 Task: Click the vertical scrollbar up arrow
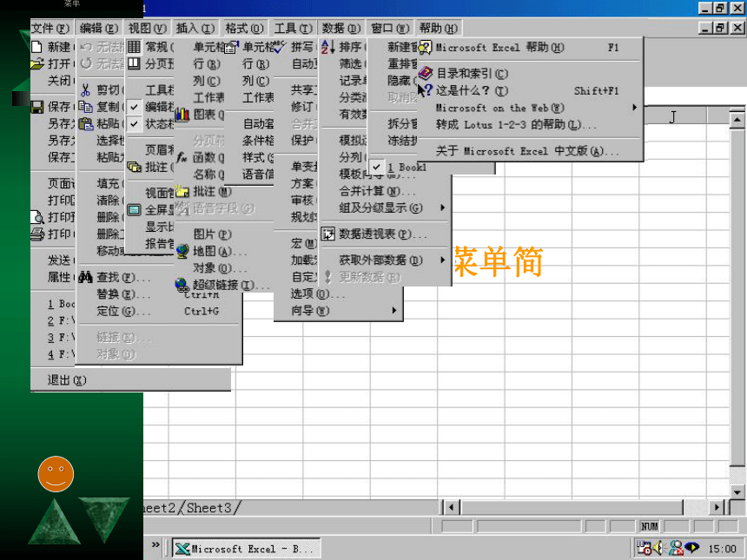click(737, 120)
